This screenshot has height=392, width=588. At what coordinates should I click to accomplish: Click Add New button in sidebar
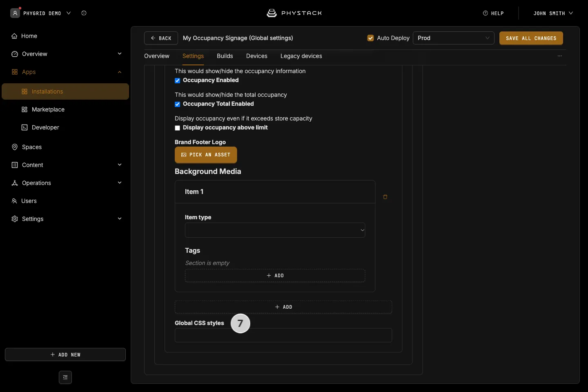pos(65,354)
